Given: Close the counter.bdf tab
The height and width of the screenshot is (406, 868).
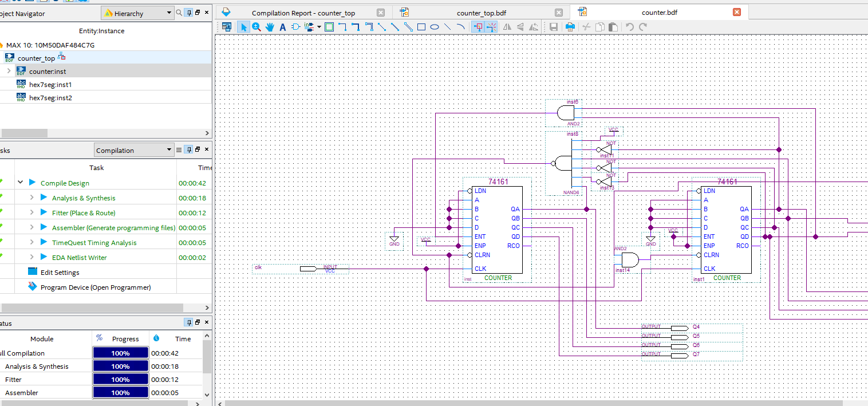Looking at the screenshot, I should [x=737, y=12].
